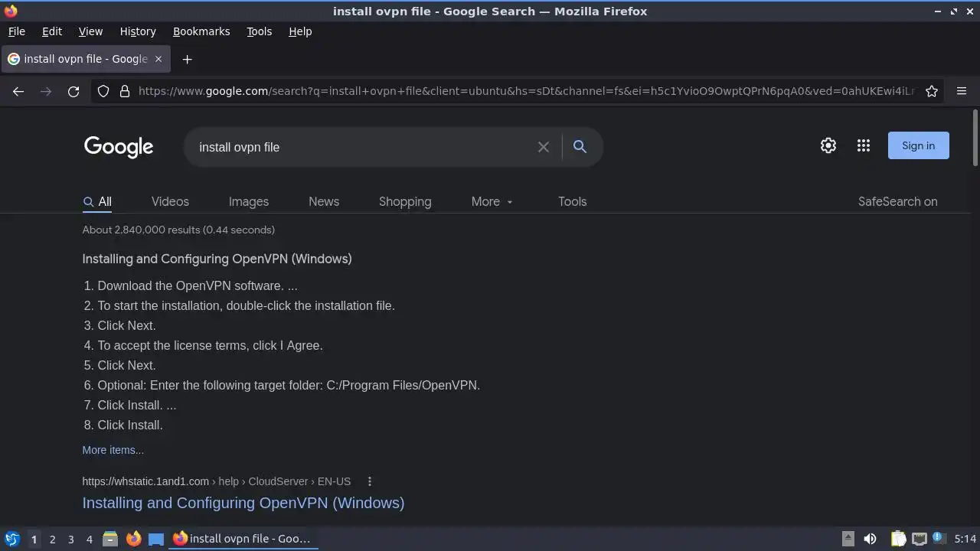Click the SafeSearch on setting
The width and height of the screenshot is (980, 551).
click(x=897, y=201)
